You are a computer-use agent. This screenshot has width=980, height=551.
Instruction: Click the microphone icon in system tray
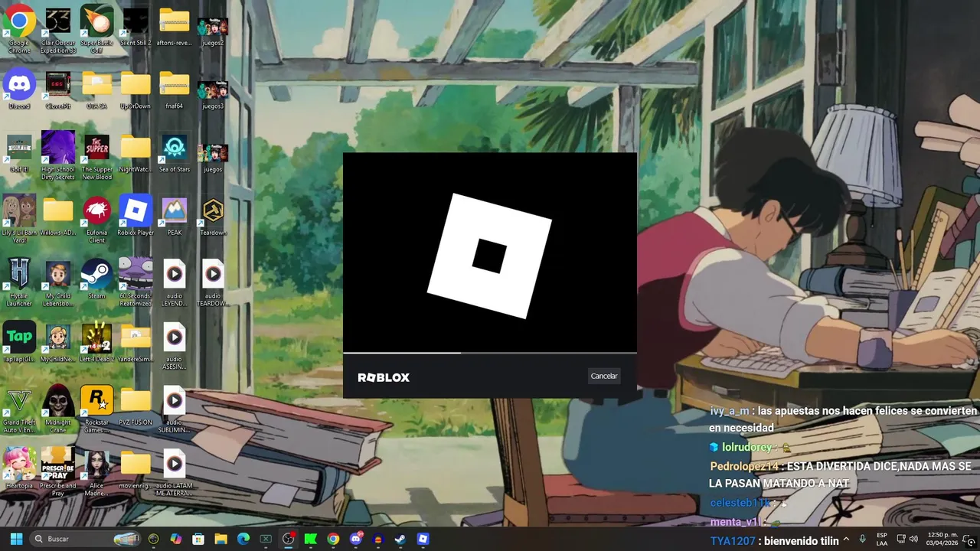click(863, 539)
